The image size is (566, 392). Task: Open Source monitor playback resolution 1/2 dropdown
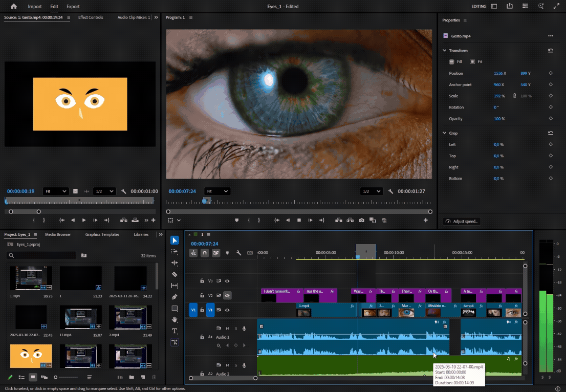[x=104, y=191]
